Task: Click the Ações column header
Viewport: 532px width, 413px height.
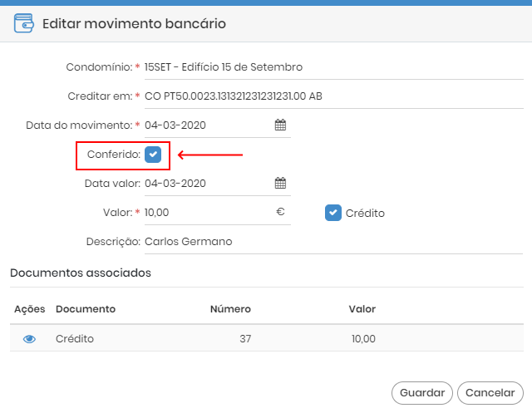Action: point(30,309)
